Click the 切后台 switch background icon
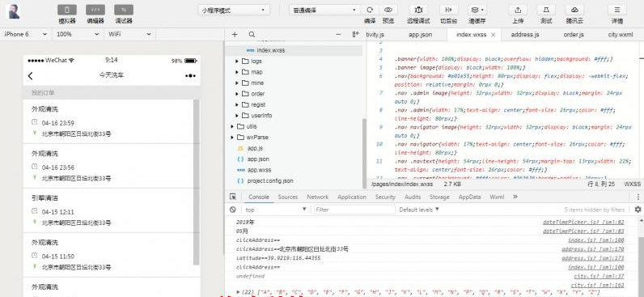Image resolution: width=644 pixels, height=297 pixels. click(448, 10)
